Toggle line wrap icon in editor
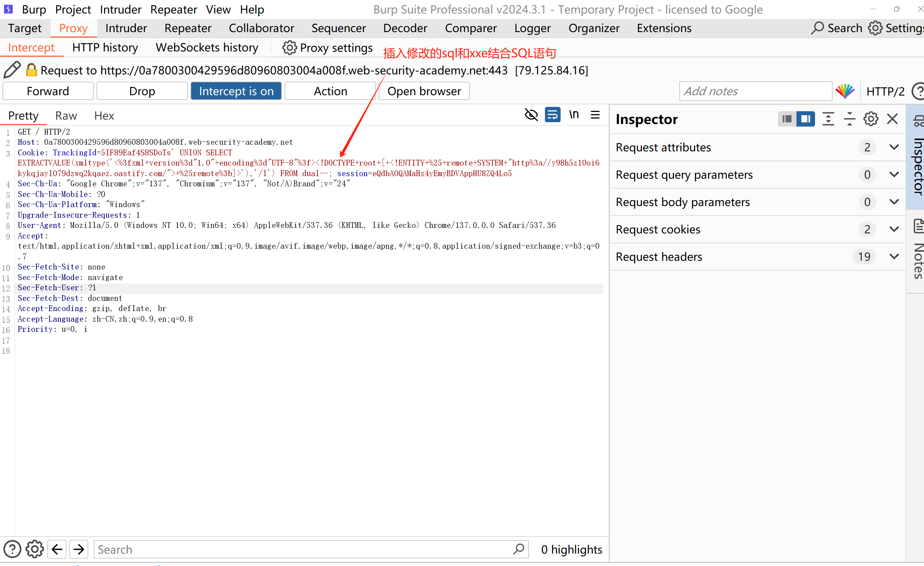This screenshot has height=566, width=924. point(552,115)
